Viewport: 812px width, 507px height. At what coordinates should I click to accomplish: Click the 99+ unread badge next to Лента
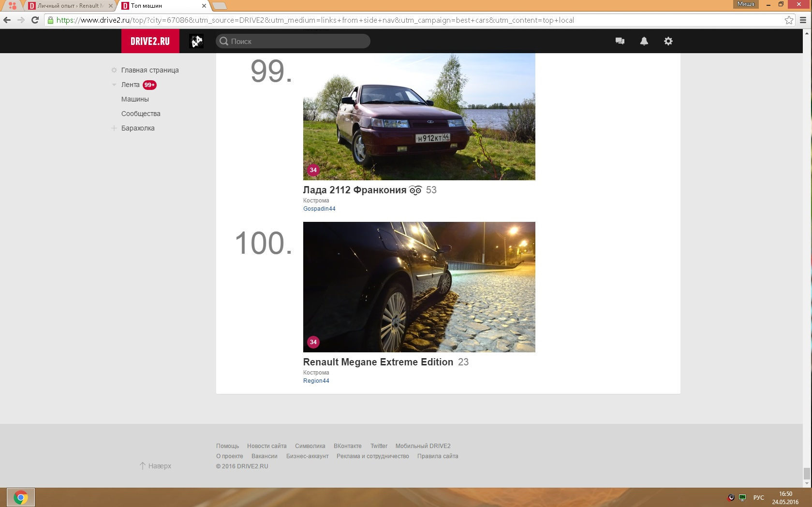149,85
